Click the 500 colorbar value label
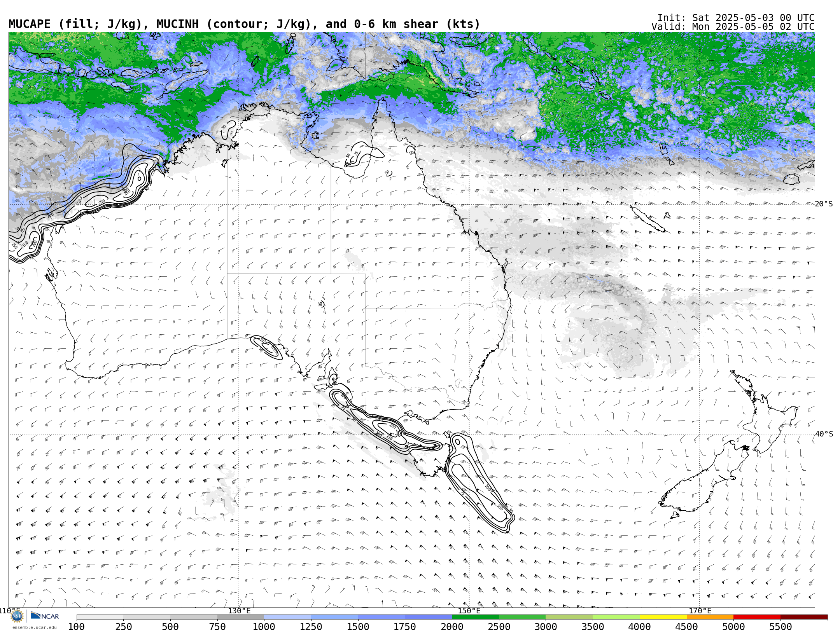Screen dimensions: 840x632 tap(170, 627)
